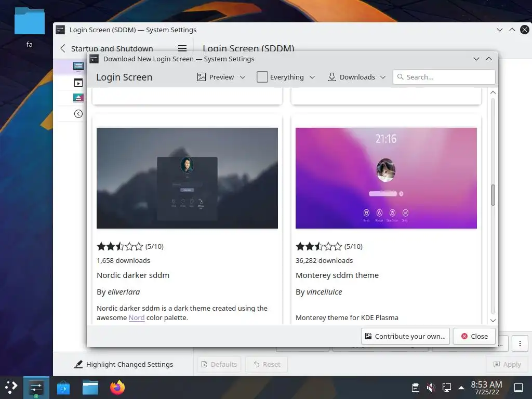This screenshot has width=532, height=399.
Task: Maximize the Download New Login Screen dialog
Action: pos(489,59)
